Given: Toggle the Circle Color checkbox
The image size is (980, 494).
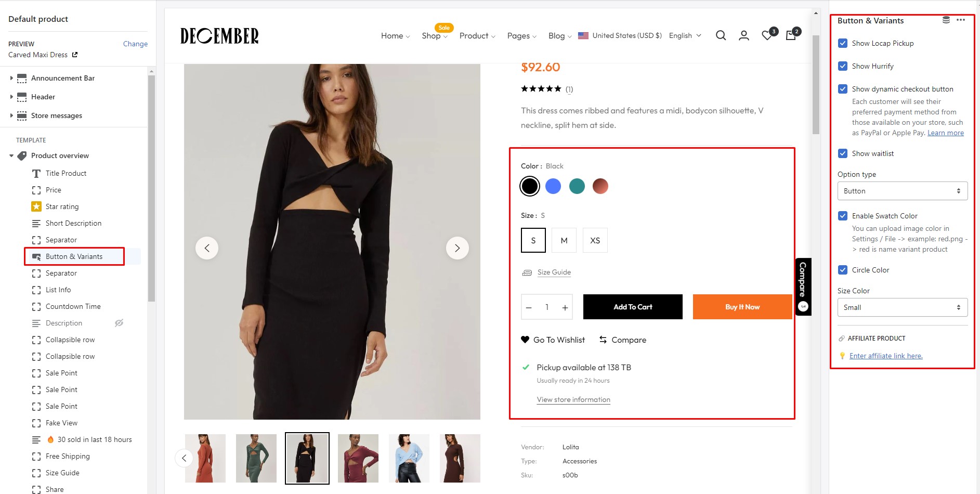Looking at the screenshot, I should [843, 270].
